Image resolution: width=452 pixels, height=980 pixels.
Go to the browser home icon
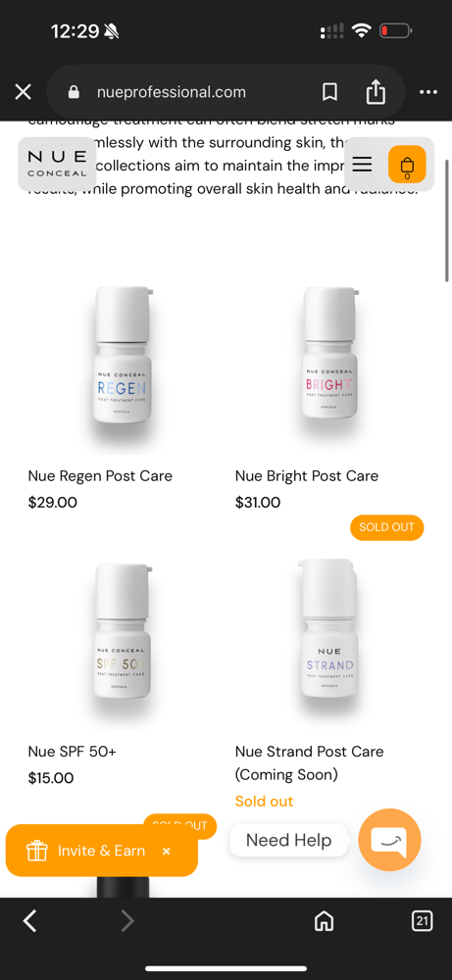(x=324, y=920)
